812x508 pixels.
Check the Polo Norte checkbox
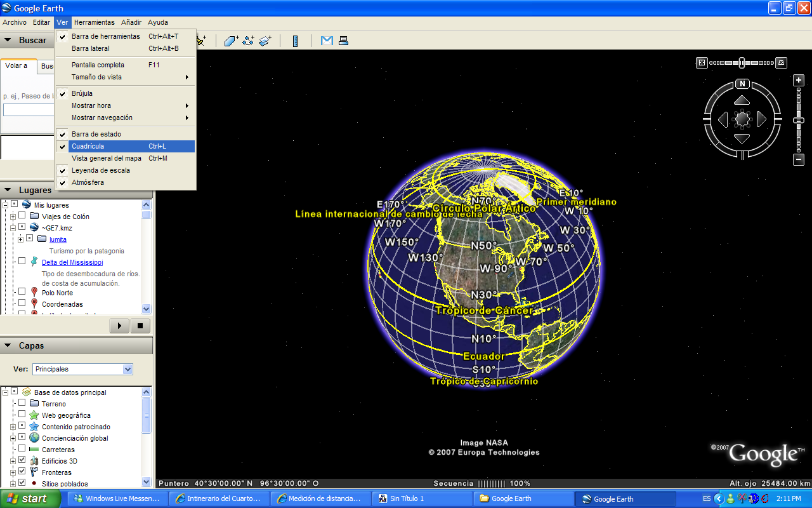22,291
